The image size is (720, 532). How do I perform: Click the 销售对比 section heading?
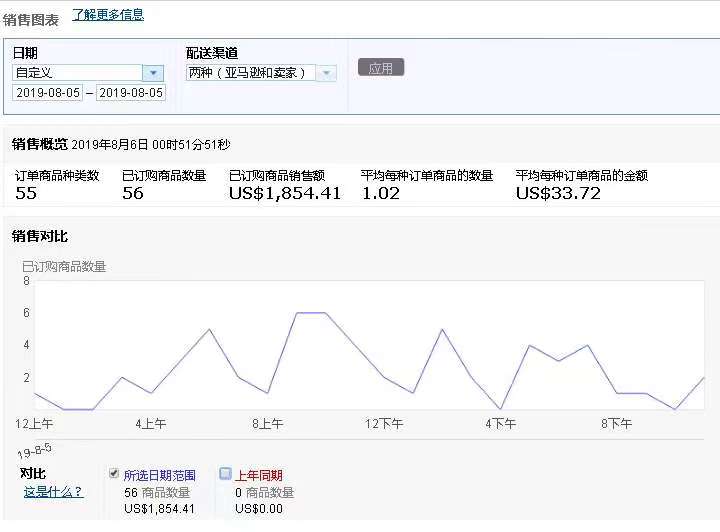40,237
